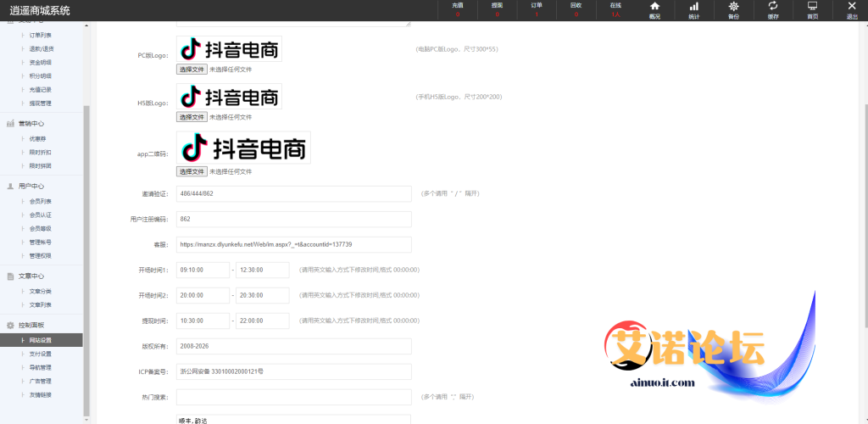Click the app二维码 image thumbnail
The image size is (868, 424).
pos(243,148)
